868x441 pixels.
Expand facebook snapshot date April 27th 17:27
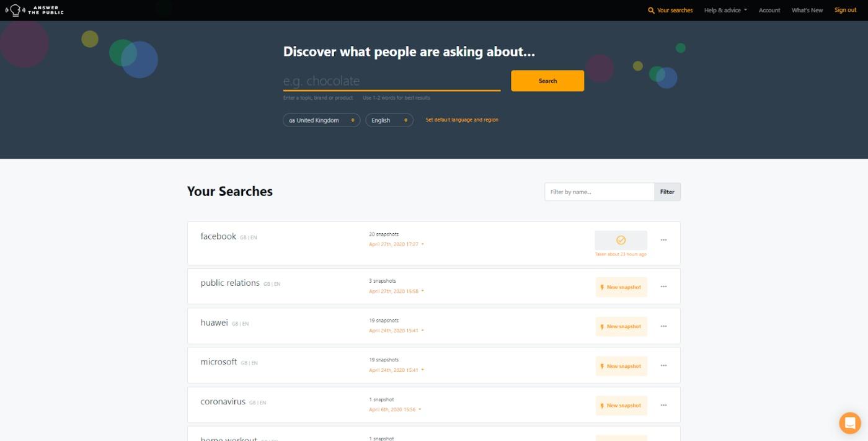[x=397, y=244]
